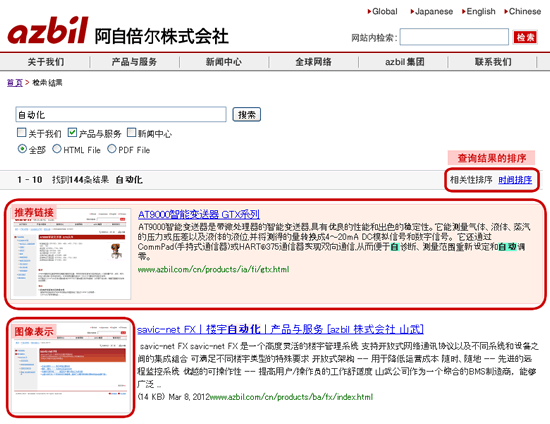
Task: Open the savic-net FX 楼宇自动化 result link
Action: [x=280, y=329]
